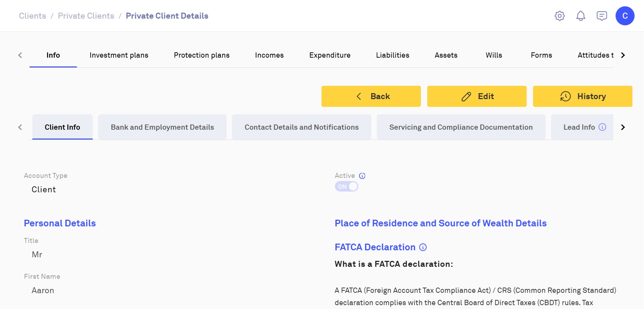This screenshot has width=644, height=309.
Task: Toggle the Active switch off
Action: 346,187
